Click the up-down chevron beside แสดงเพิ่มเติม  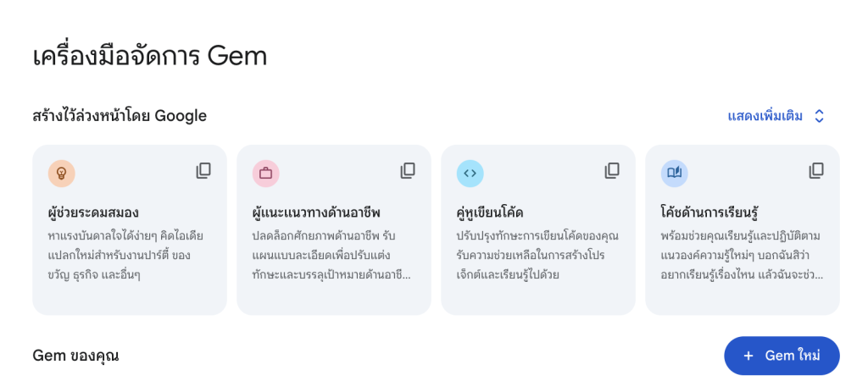(820, 116)
